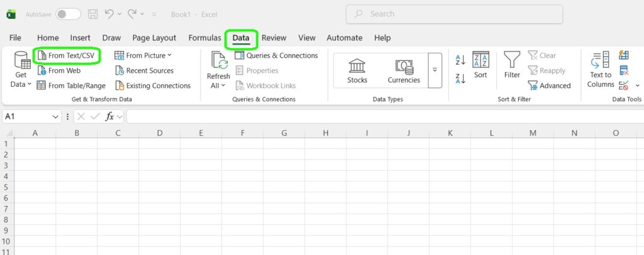Click From Table/Range icon
The image size is (644, 255).
[41, 85]
